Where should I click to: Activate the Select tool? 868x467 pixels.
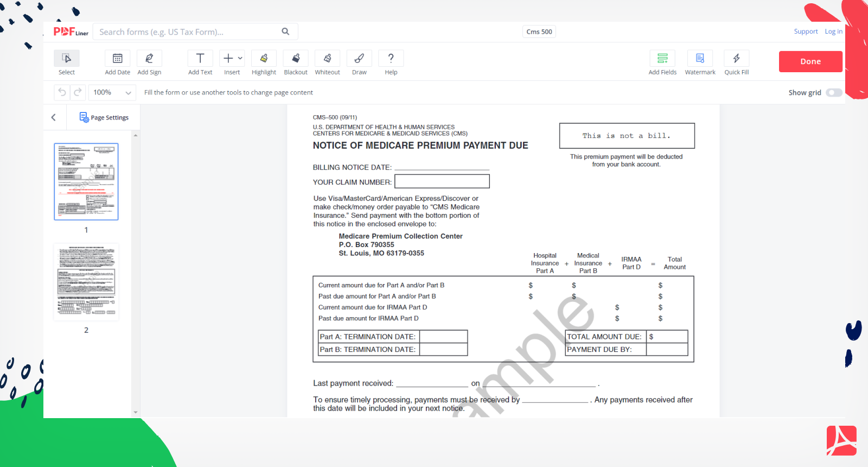(x=67, y=63)
